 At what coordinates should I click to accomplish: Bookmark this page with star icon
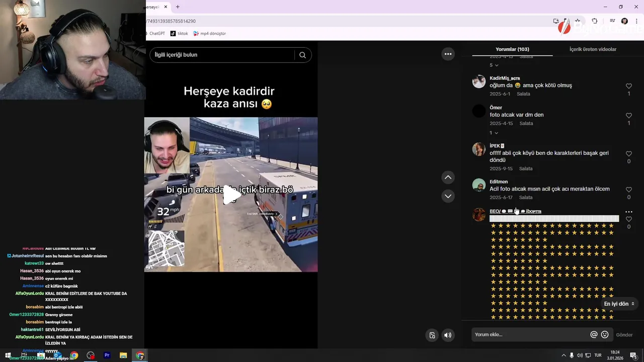click(x=578, y=21)
